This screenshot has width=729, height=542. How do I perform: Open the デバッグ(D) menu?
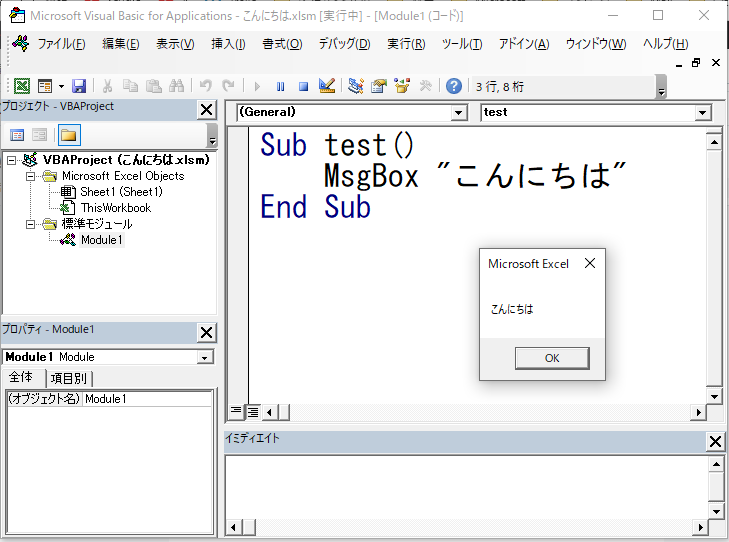point(344,44)
